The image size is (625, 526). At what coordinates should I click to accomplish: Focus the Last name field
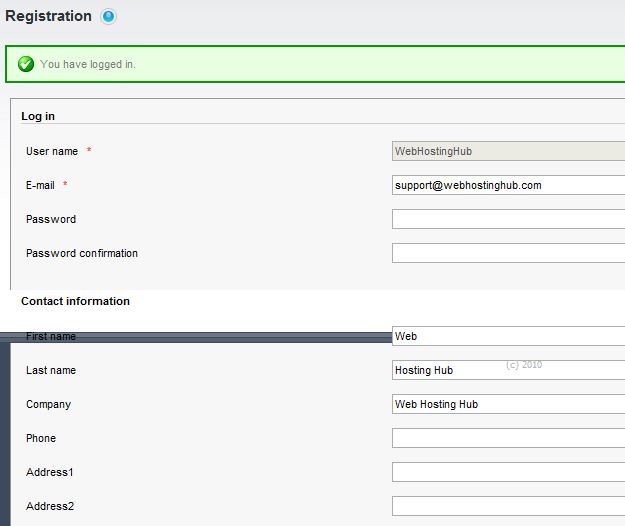pos(508,370)
